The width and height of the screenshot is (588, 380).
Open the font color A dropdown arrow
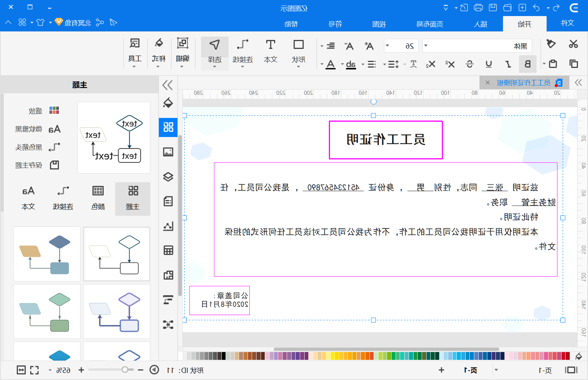[x=322, y=65]
